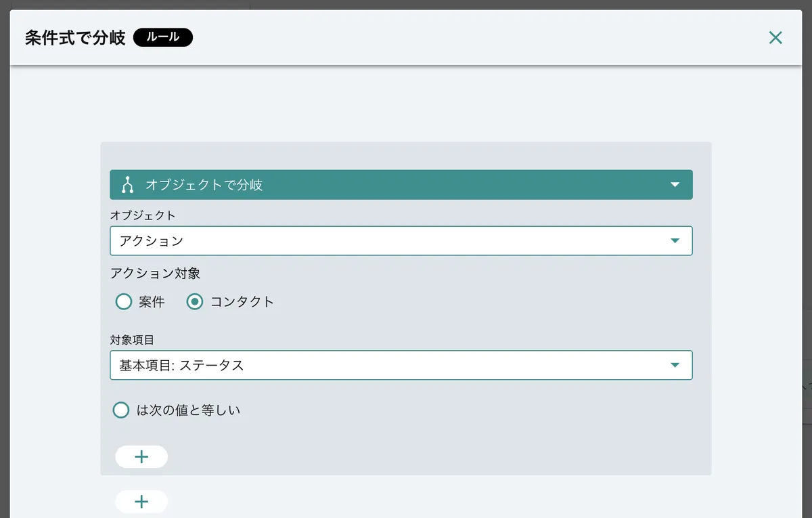Expand the 対象項目 dropdown showing 基本項目: ステータス

pyautogui.click(x=401, y=366)
